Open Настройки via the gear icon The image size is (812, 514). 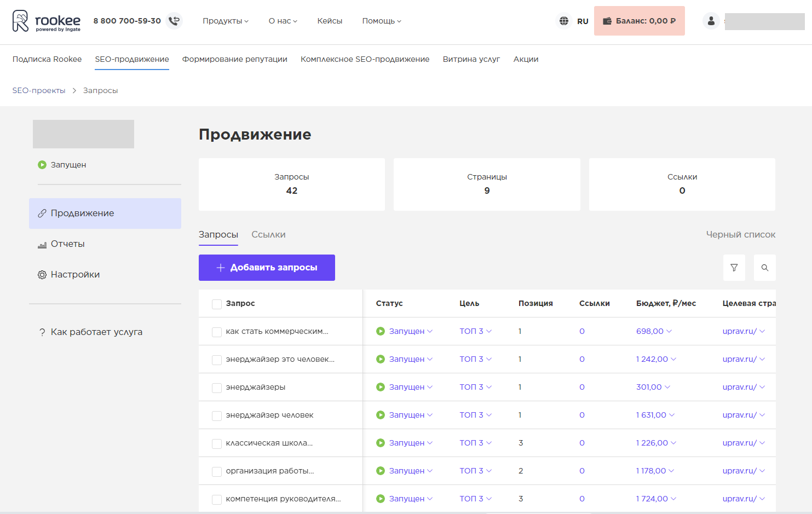pyautogui.click(x=42, y=275)
